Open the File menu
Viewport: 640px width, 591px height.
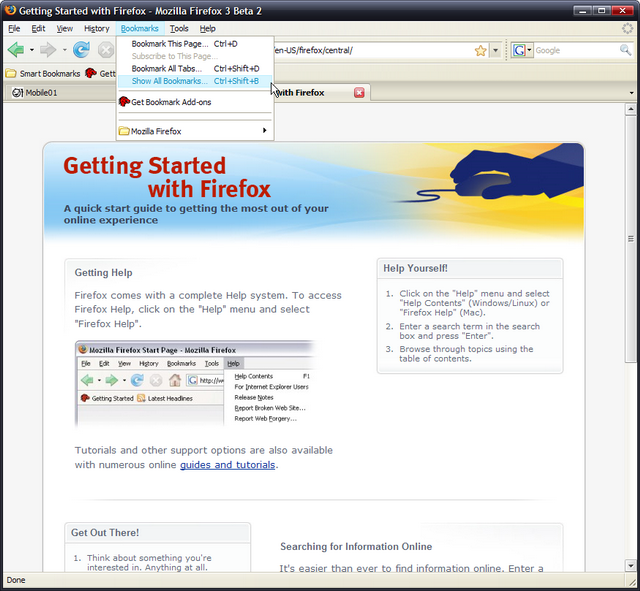pyautogui.click(x=14, y=29)
